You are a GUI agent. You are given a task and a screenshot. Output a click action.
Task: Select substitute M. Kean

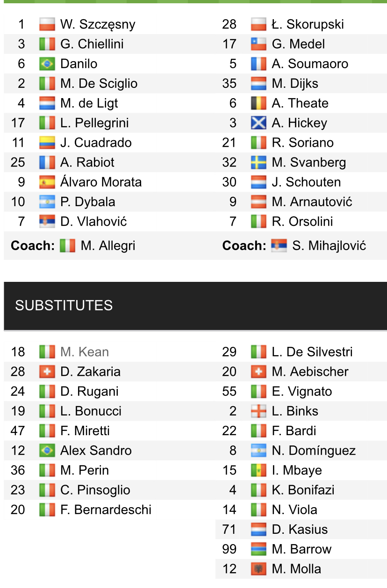click(x=85, y=352)
